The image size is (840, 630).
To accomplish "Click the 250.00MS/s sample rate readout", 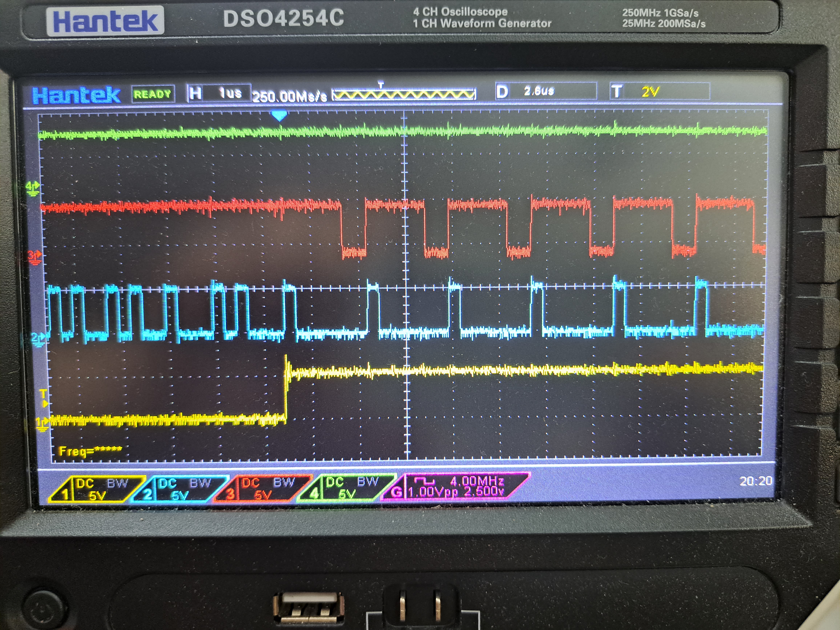I will (x=289, y=96).
